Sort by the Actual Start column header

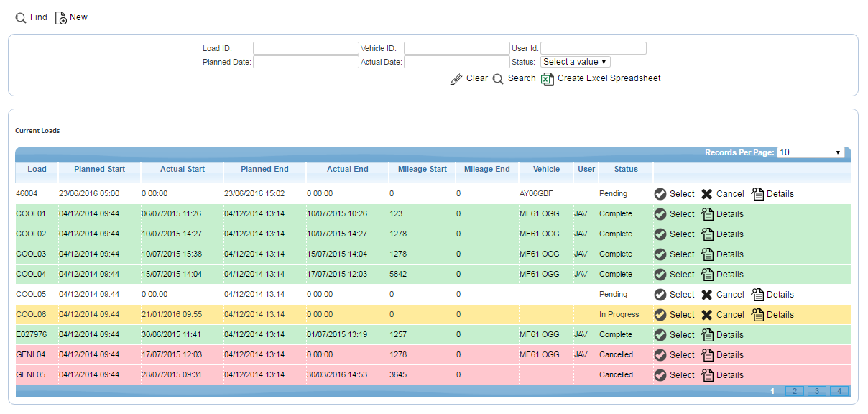[183, 170]
